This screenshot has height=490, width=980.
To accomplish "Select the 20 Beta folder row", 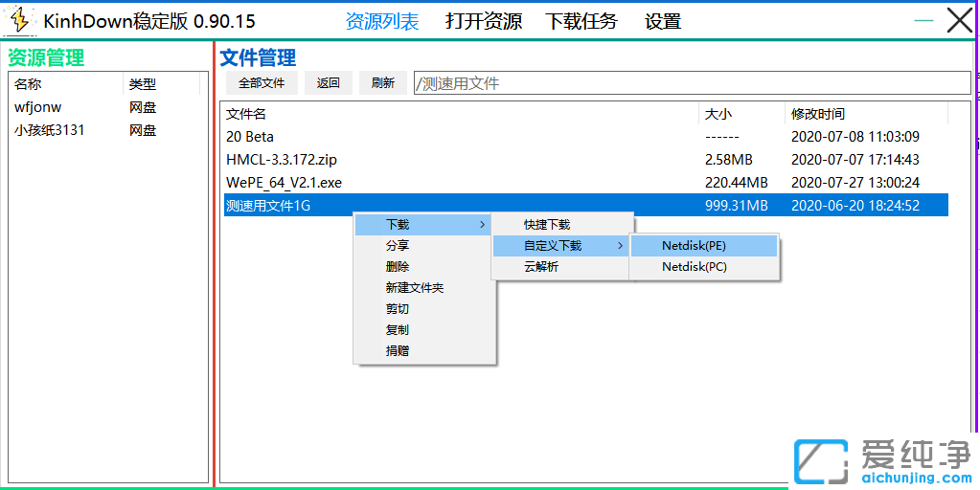I will coord(585,137).
